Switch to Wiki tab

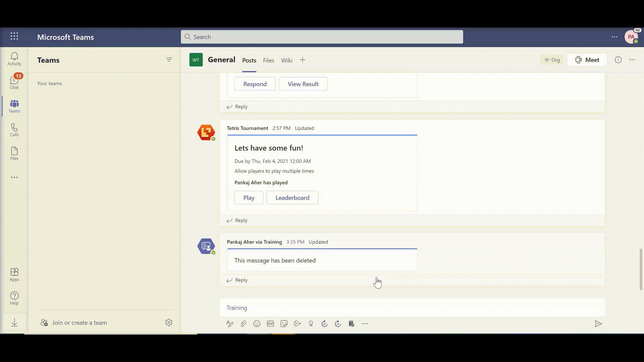point(287,60)
